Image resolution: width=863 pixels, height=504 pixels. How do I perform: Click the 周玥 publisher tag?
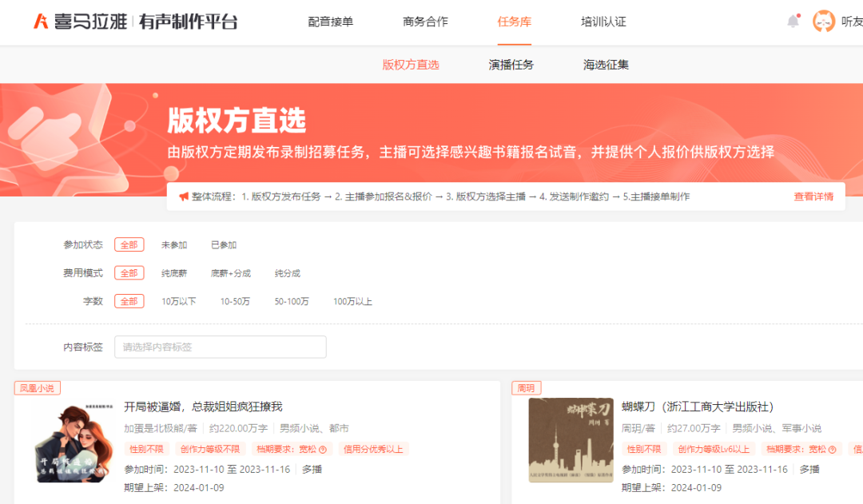click(526, 388)
